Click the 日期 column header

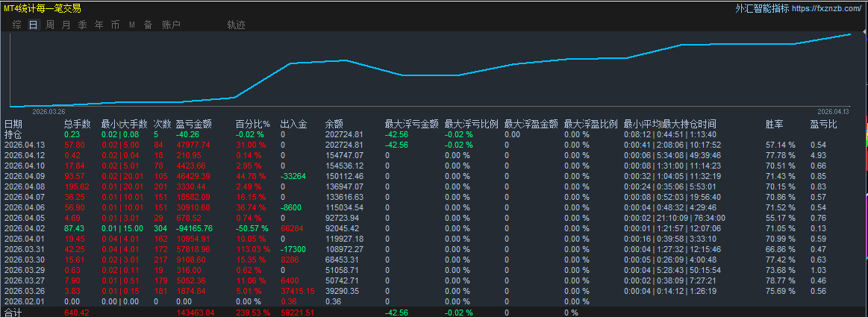point(13,124)
